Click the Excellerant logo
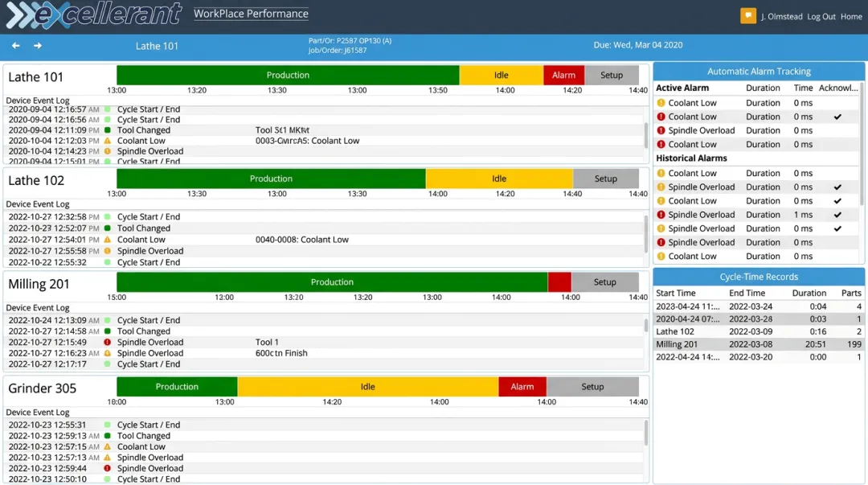This screenshot has height=485, width=868. [x=93, y=15]
